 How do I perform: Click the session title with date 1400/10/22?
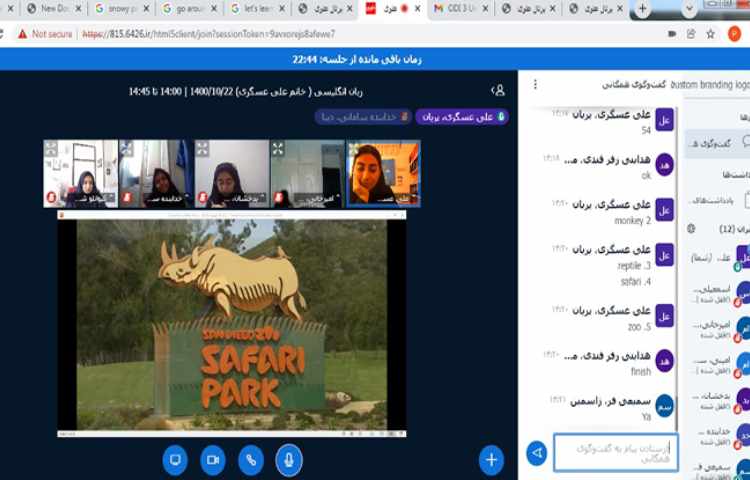(x=245, y=92)
